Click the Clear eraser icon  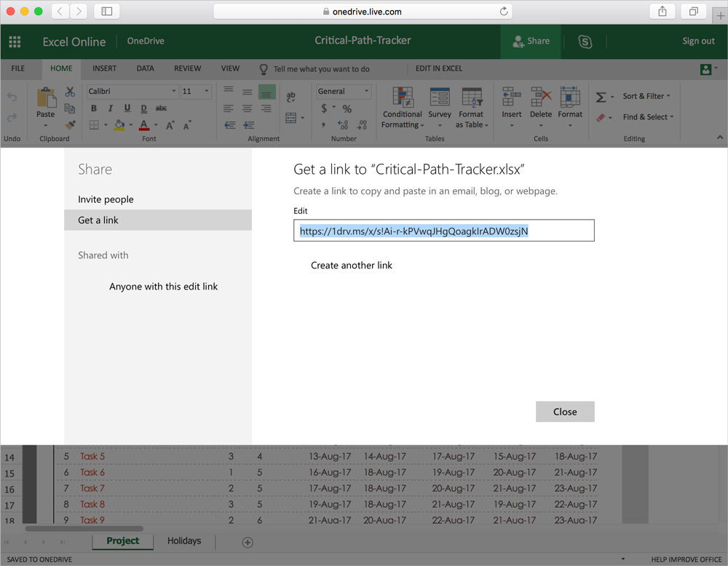tap(601, 117)
